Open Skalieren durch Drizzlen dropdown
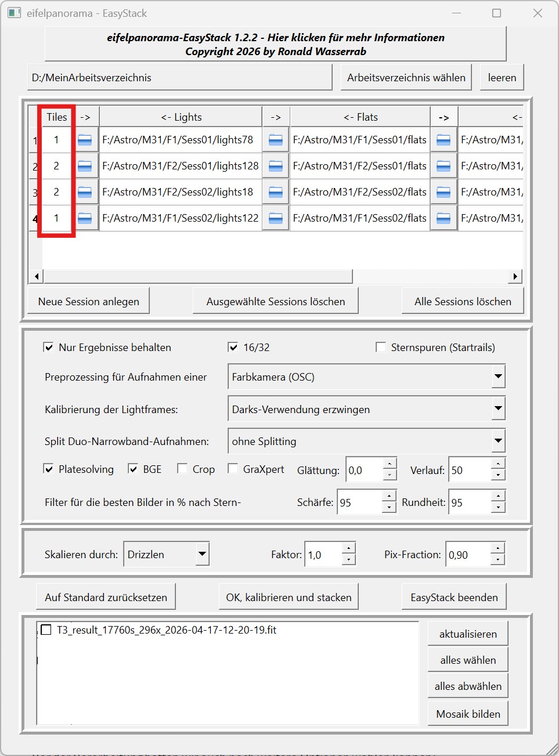The width and height of the screenshot is (559, 756). coord(202,554)
